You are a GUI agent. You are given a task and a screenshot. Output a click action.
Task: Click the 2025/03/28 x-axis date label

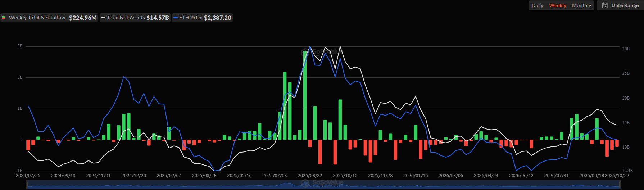point(204,176)
